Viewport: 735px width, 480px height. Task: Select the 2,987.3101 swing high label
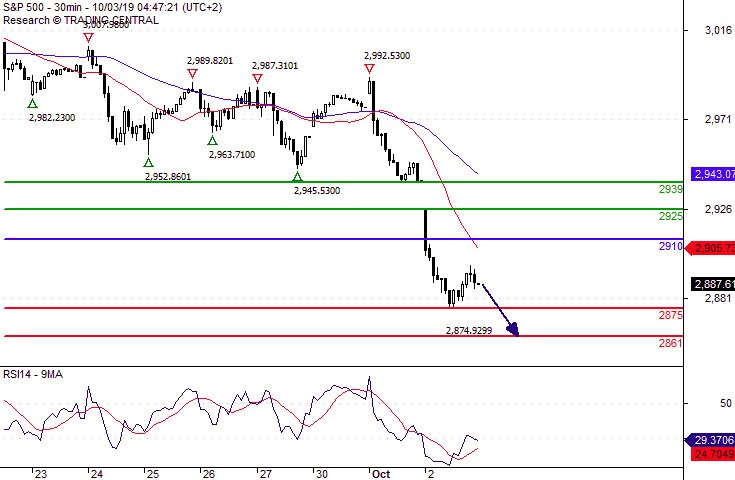275,66
